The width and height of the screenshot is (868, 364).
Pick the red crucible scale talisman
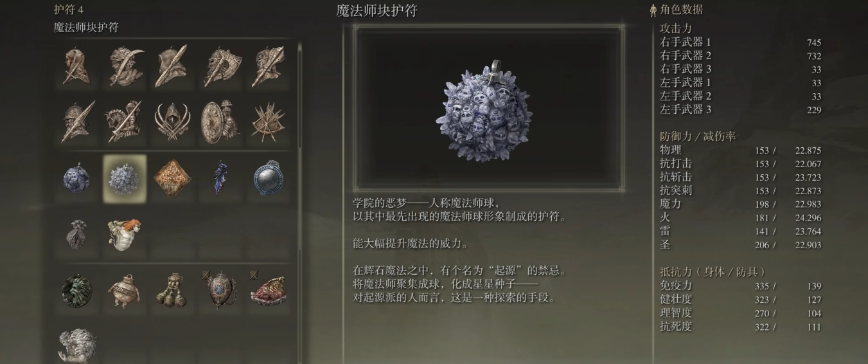[269, 291]
